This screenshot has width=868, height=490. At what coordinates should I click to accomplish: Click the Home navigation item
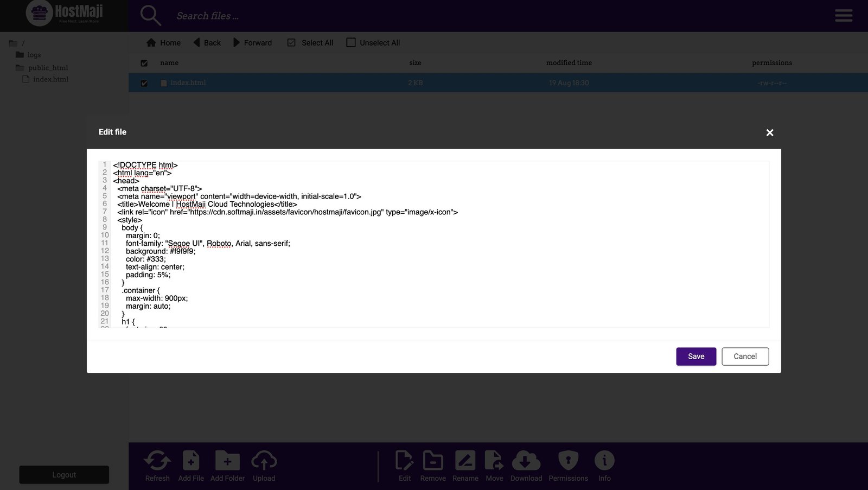(162, 42)
